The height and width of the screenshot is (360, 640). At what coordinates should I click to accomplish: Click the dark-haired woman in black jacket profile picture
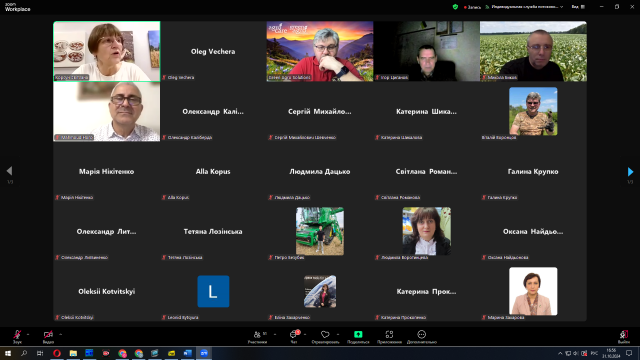coord(427,231)
